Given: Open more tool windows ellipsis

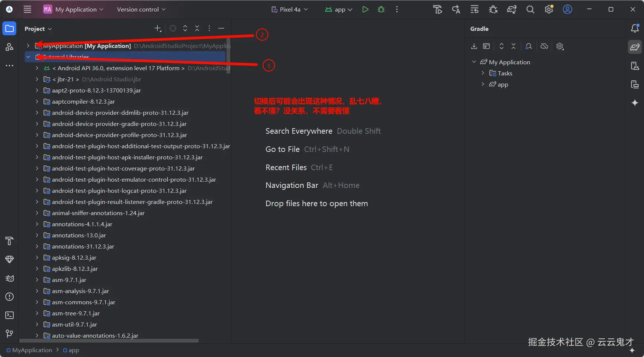Looking at the screenshot, I should click(10, 65).
